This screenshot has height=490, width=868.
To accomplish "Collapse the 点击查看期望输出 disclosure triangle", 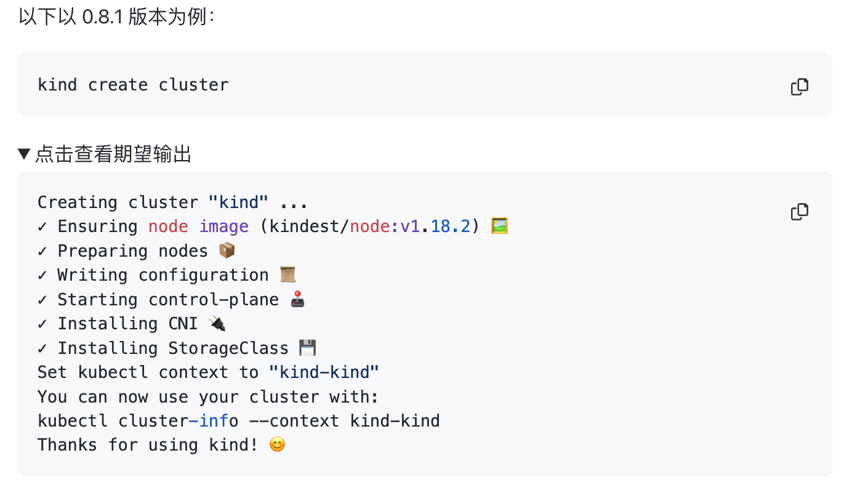I will [x=24, y=154].
